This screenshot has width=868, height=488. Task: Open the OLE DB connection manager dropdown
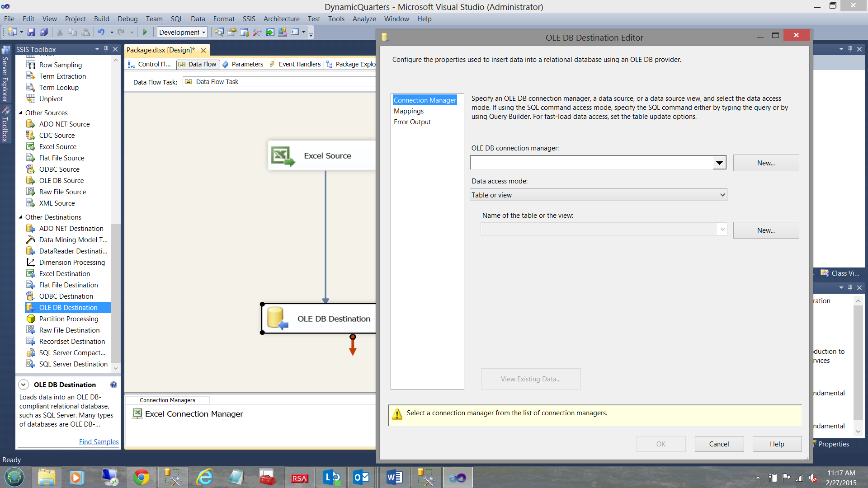click(x=719, y=163)
